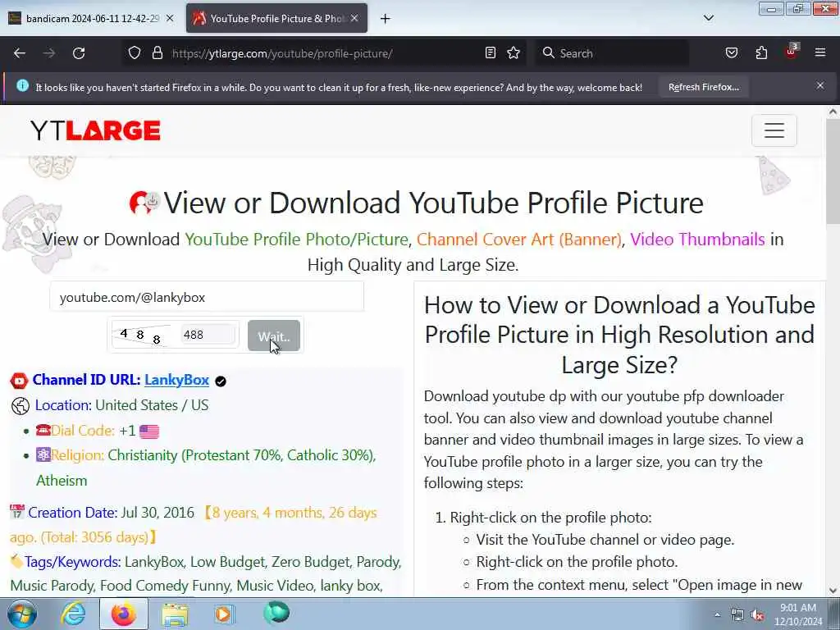Open the Video Thumbnails link
Screen dimensions: 840x630
pos(697,239)
